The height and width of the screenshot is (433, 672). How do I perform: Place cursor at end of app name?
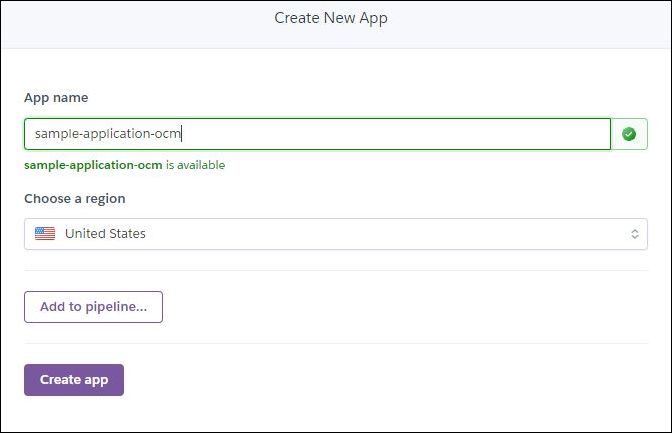coord(181,134)
